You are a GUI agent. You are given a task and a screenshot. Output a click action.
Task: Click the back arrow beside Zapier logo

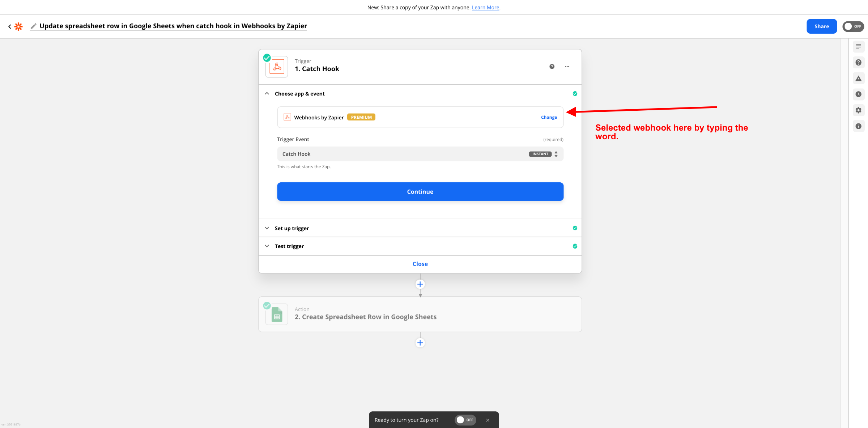10,26
